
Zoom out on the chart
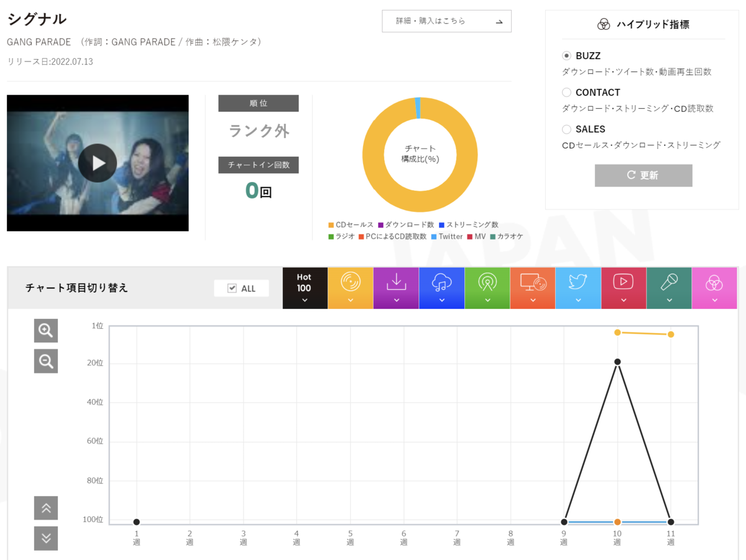(x=46, y=361)
